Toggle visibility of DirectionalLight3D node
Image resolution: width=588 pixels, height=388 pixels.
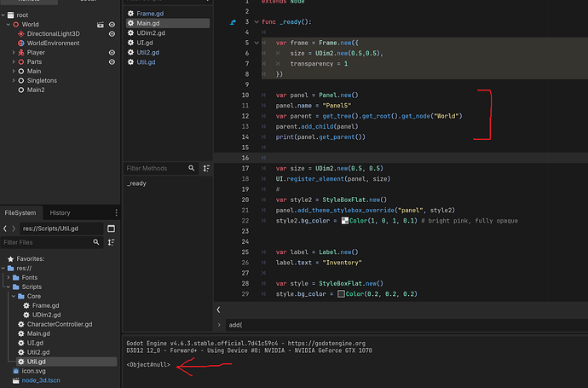(112, 34)
